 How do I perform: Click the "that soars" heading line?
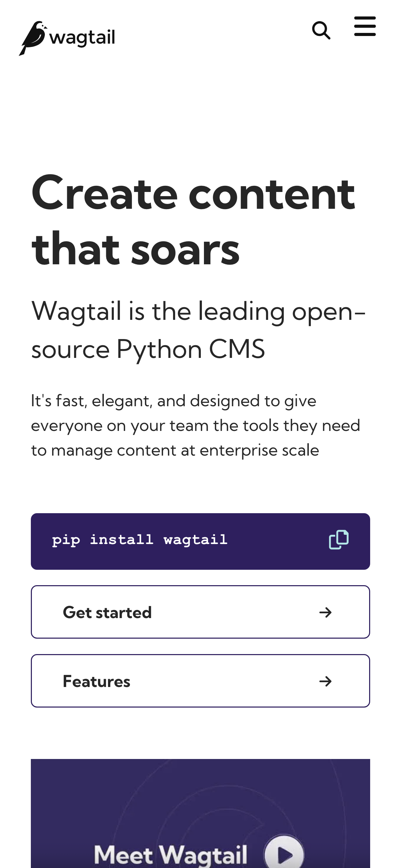[135, 249]
